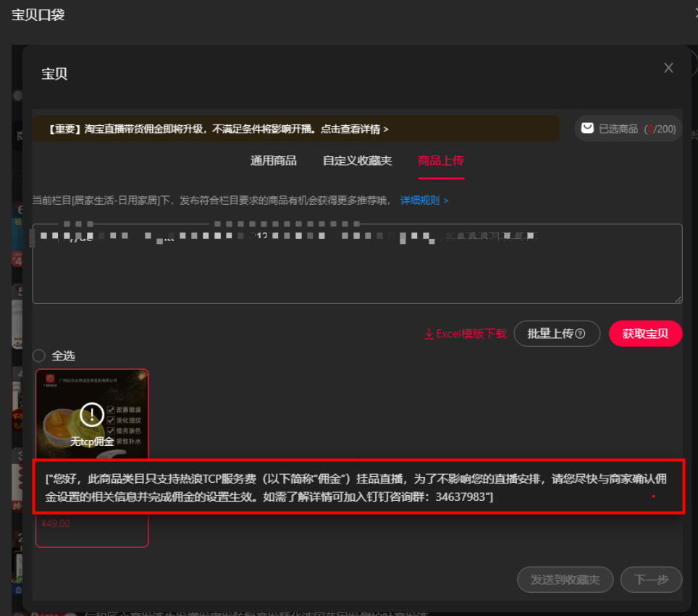Click the 批量上传 button
The width and height of the screenshot is (698, 616).
click(556, 334)
